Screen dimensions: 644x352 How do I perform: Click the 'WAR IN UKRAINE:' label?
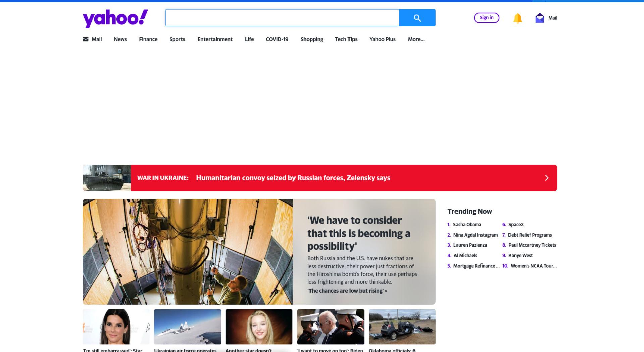163,178
